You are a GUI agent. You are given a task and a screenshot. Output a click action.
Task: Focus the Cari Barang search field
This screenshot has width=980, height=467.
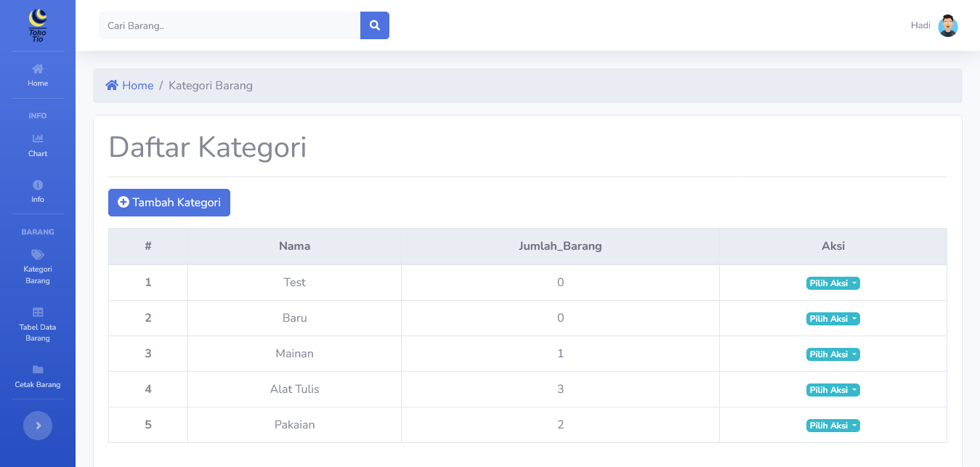click(x=229, y=25)
